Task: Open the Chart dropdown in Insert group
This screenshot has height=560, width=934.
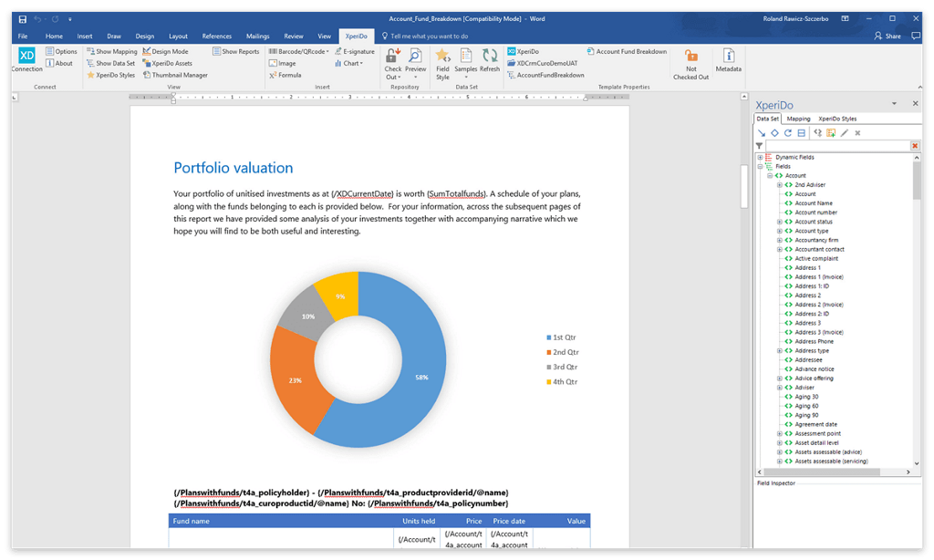Action: point(348,63)
